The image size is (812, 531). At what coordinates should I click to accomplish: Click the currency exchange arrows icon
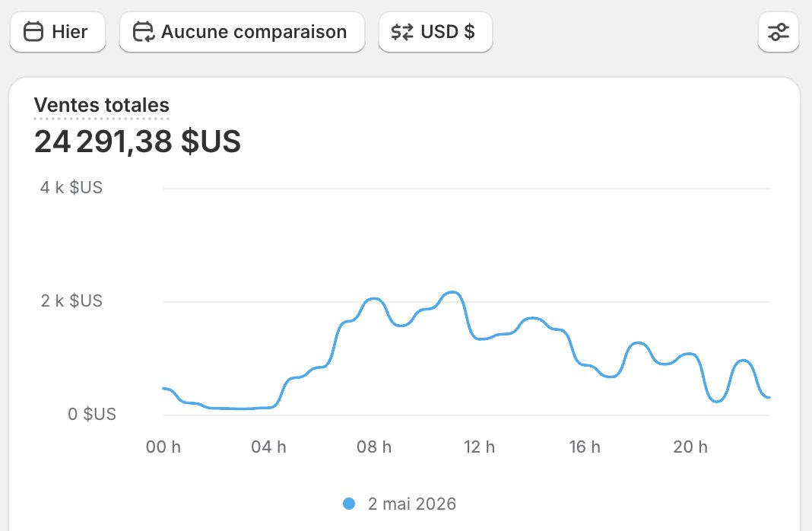point(402,32)
